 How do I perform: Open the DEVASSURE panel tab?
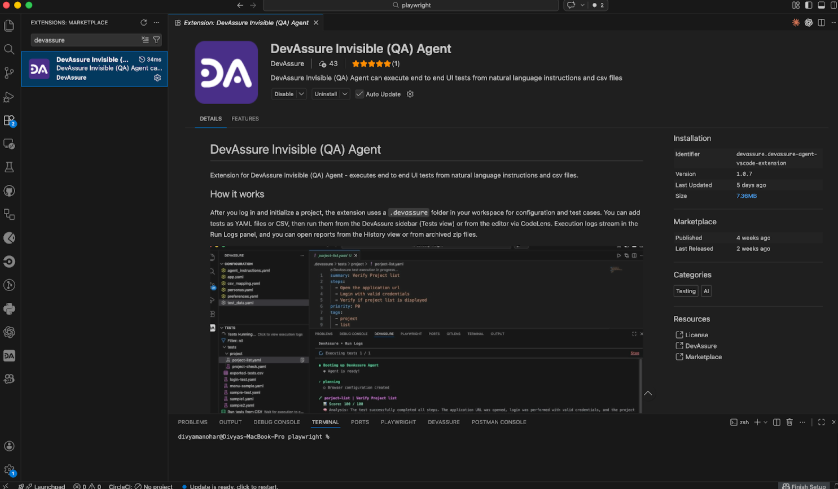[x=444, y=422]
